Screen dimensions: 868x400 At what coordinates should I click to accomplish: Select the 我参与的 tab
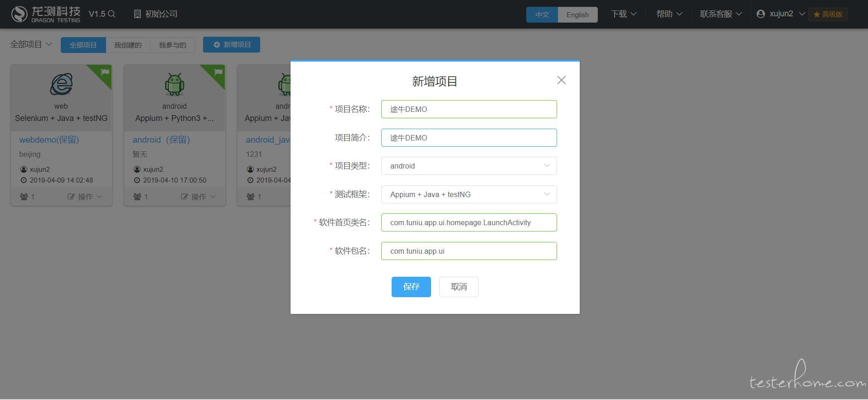tap(173, 45)
